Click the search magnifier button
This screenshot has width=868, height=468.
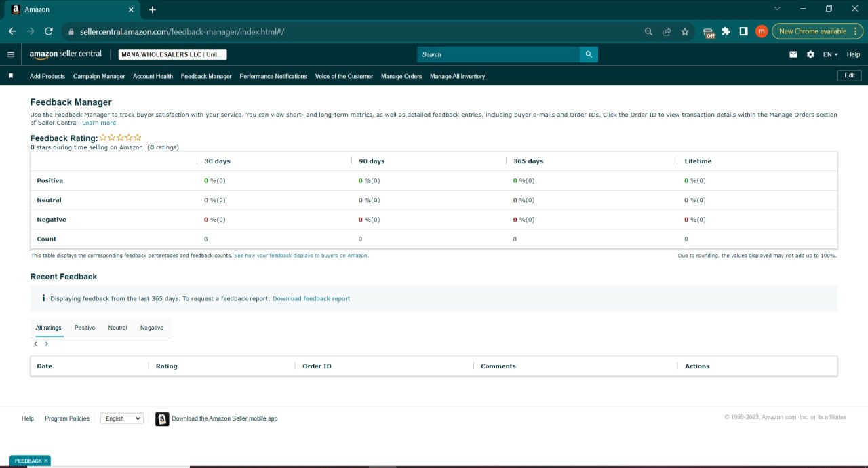pos(589,54)
